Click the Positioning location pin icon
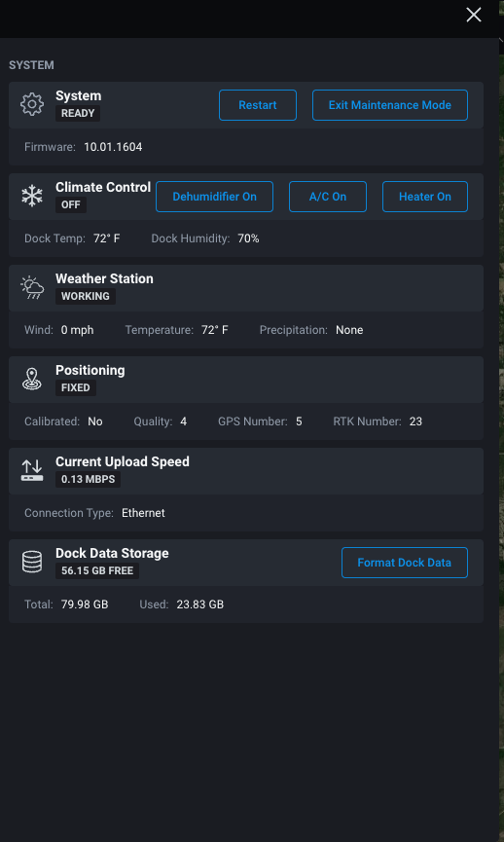Viewport: 504px width, 842px height. point(32,379)
